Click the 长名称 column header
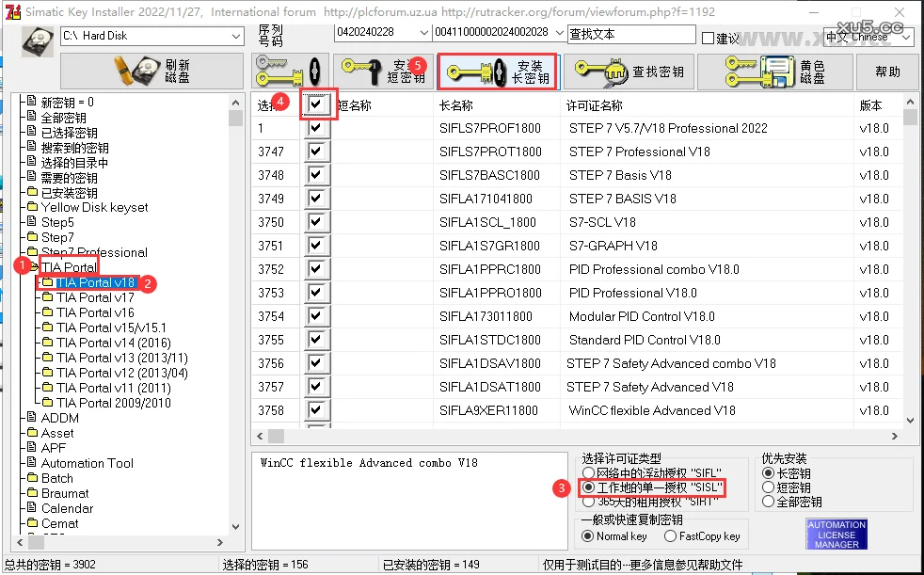Viewport: 924px width, 575px height. point(456,105)
